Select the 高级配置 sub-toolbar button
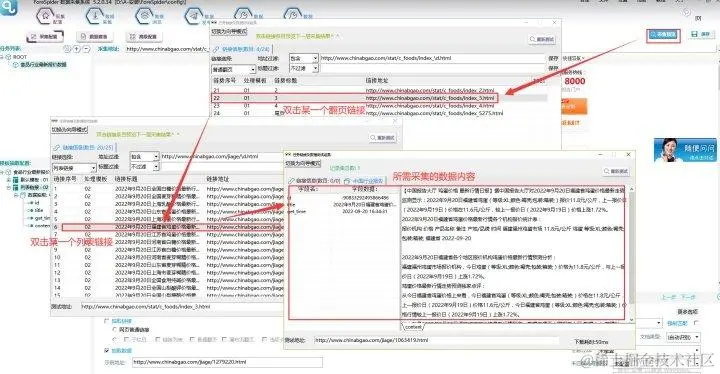The image size is (720, 374). click(143, 36)
